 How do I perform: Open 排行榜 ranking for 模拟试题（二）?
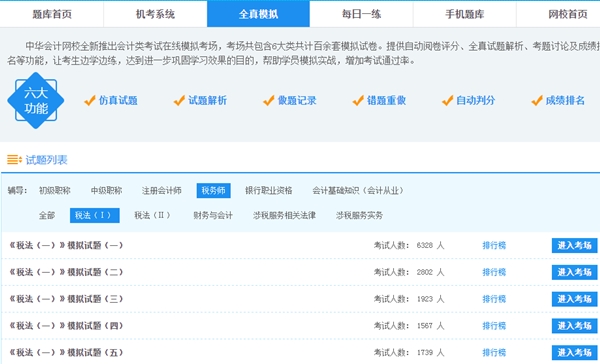(x=494, y=272)
